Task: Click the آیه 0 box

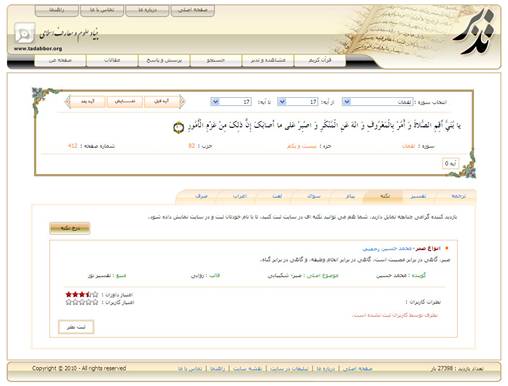Action: [450, 164]
